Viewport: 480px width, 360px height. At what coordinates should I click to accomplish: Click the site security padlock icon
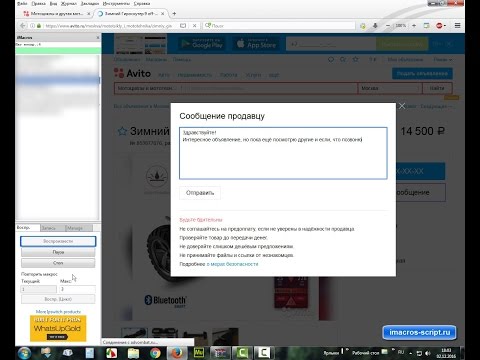pyautogui.click(x=39, y=26)
